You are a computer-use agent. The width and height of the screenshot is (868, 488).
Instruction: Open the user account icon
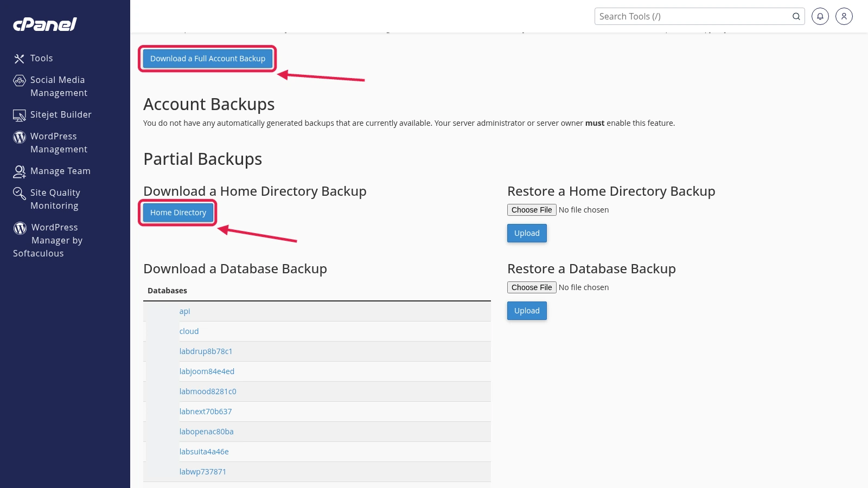(844, 16)
